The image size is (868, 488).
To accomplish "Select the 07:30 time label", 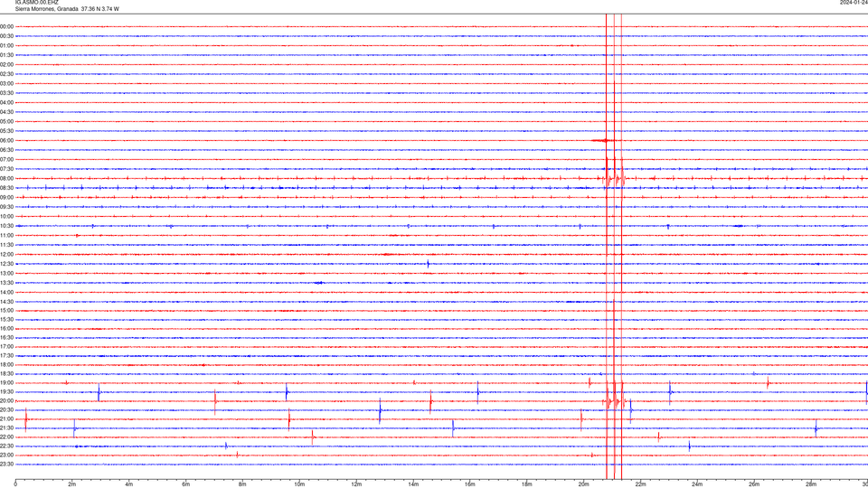I will pos(6,169).
